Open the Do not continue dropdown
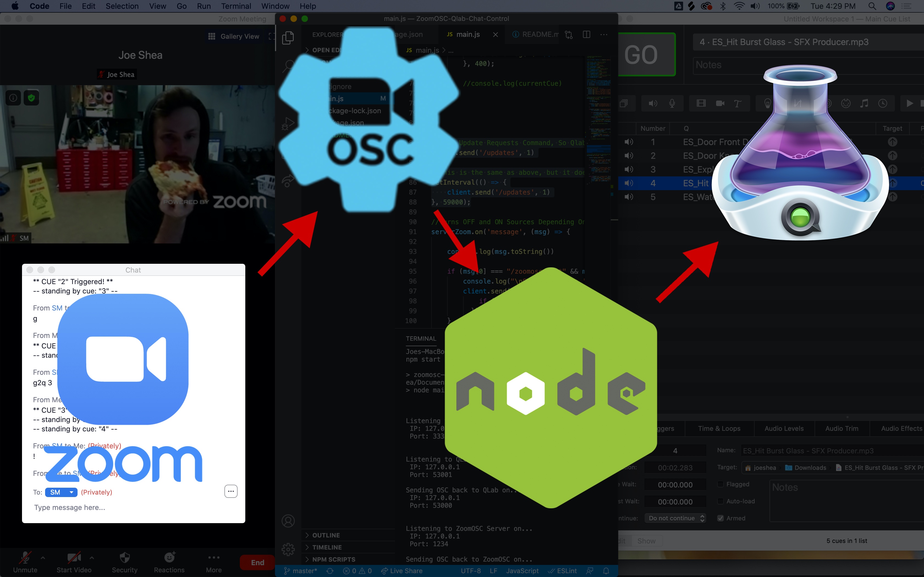The height and width of the screenshot is (577, 924). (x=675, y=518)
